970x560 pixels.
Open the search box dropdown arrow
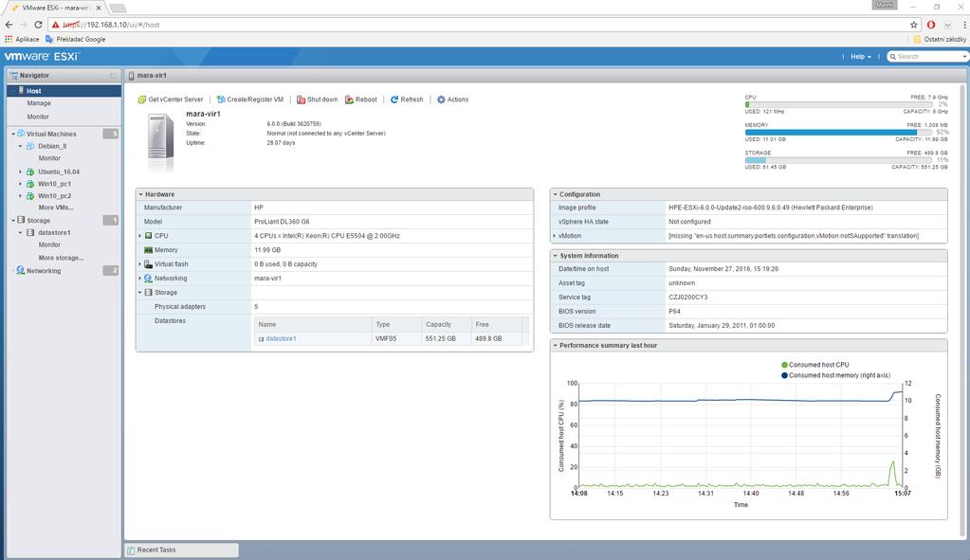[964, 56]
